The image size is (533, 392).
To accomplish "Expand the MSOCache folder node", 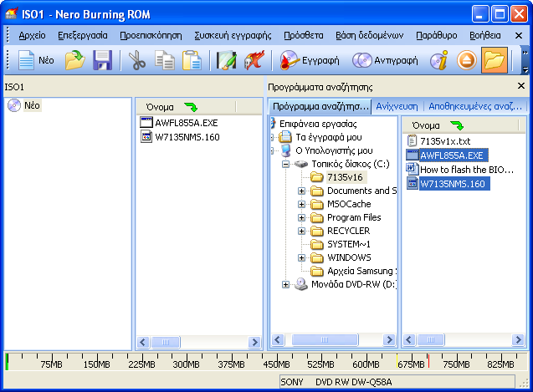I will [x=301, y=204].
